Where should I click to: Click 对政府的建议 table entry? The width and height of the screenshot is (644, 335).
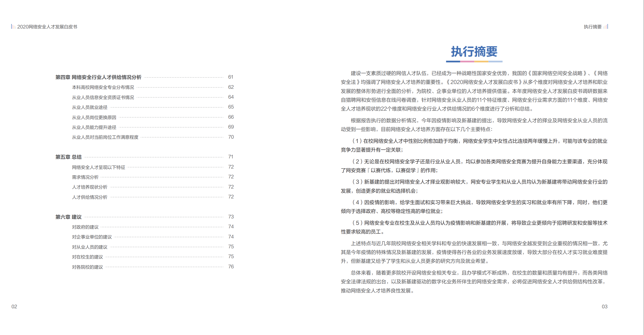coord(85,227)
